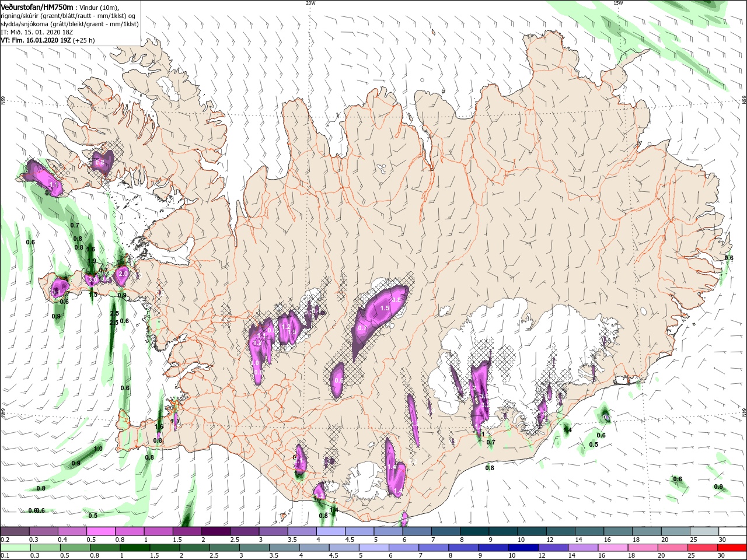Click the '0.2' label on the snow colorbar
Image resolution: width=747 pixels, height=560 pixels.
[5, 540]
